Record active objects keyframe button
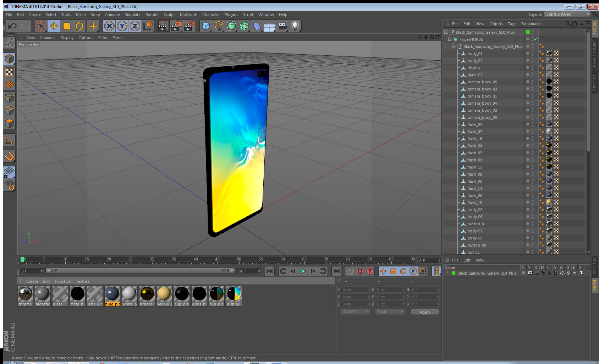 click(x=350, y=271)
